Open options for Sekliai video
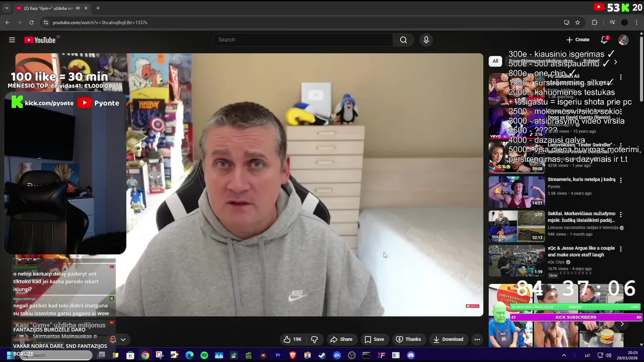 (x=621, y=214)
